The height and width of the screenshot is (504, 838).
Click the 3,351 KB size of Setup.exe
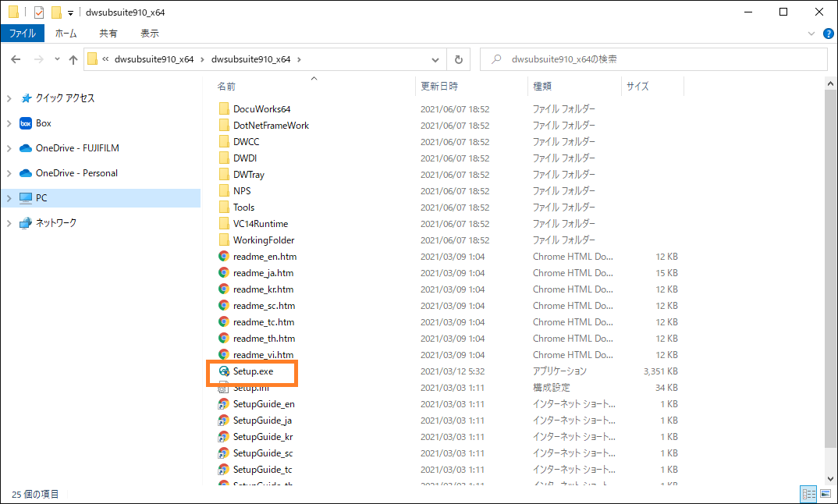[x=661, y=371]
